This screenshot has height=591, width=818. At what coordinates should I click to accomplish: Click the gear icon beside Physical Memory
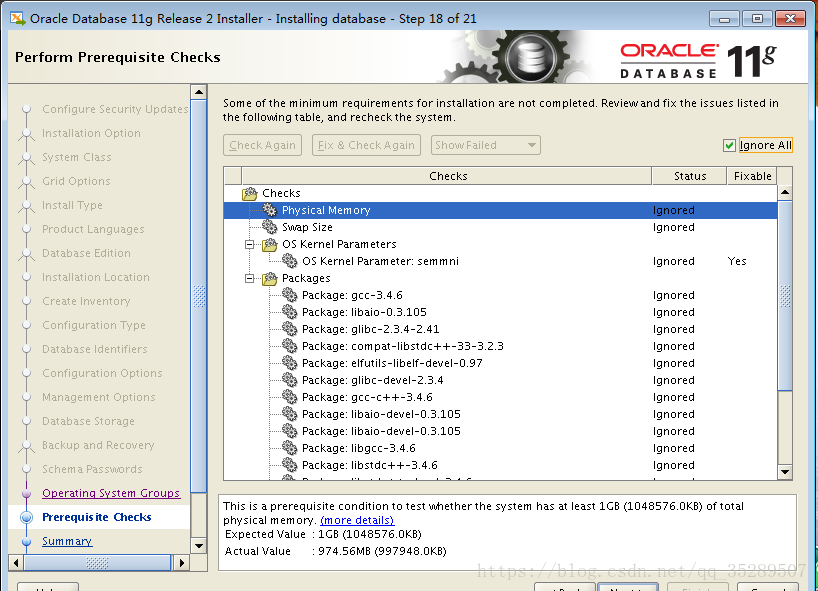click(x=270, y=210)
